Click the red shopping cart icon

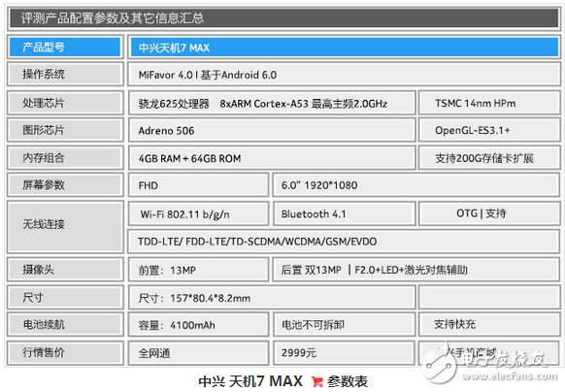click(x=317, y=382)
